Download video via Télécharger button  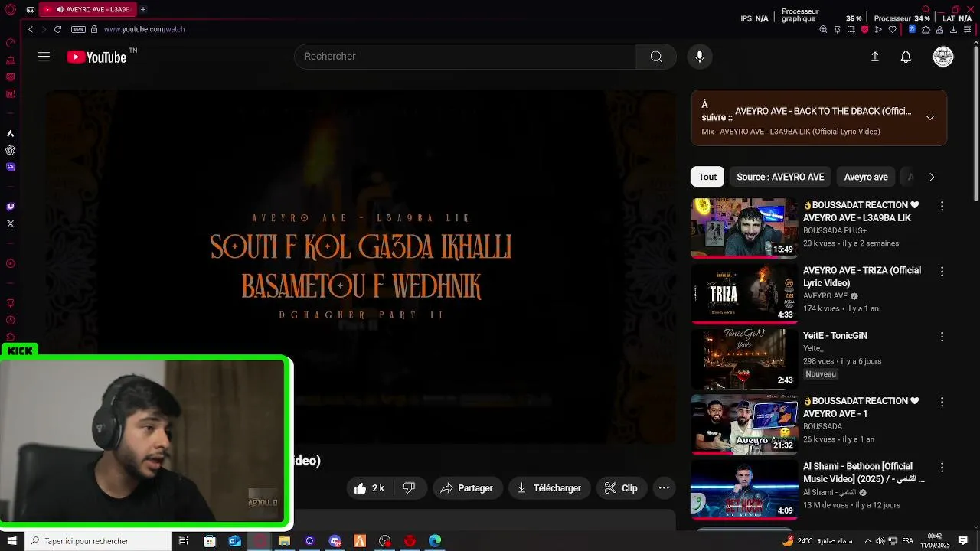549,488
